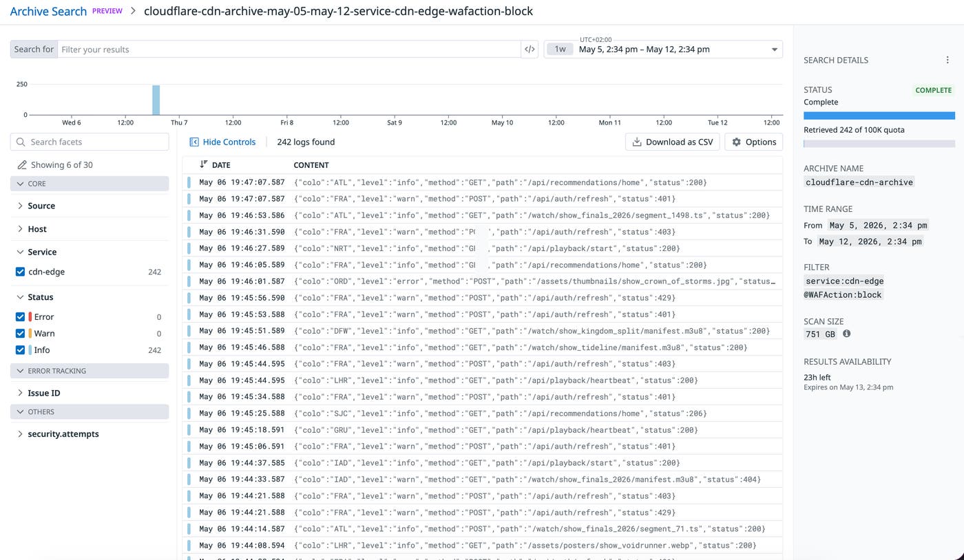Click the histogram bar on Wed 6
The image size is (964, 560).
tap(156, 100)
